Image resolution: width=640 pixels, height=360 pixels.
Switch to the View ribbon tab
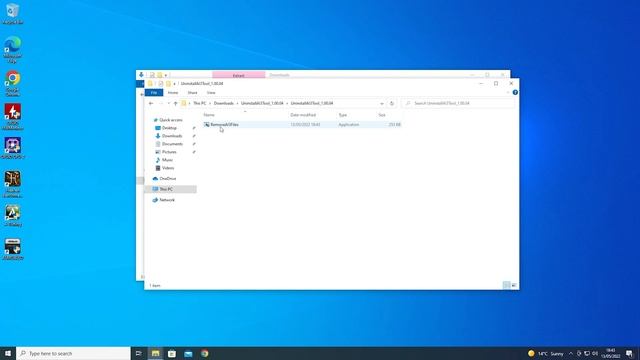(211, 93)
